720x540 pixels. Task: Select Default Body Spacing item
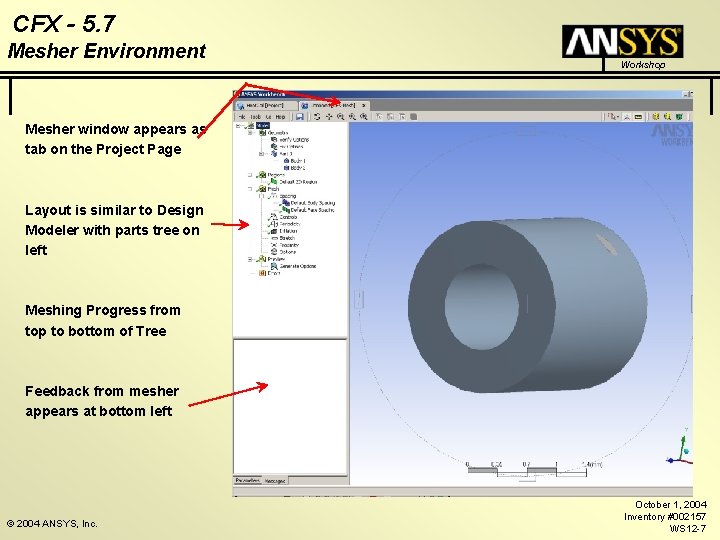click(x=313, y=203)
